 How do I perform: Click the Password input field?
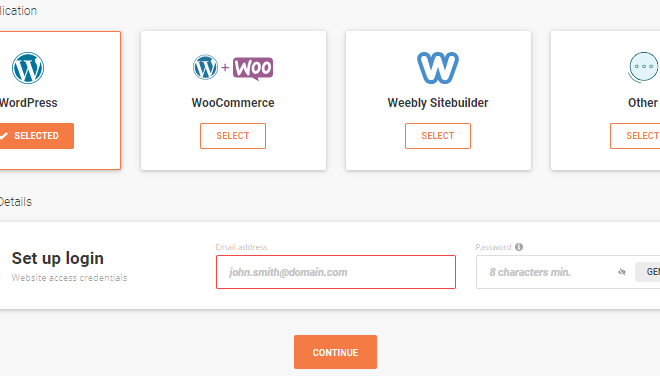(x=547, y=272)
